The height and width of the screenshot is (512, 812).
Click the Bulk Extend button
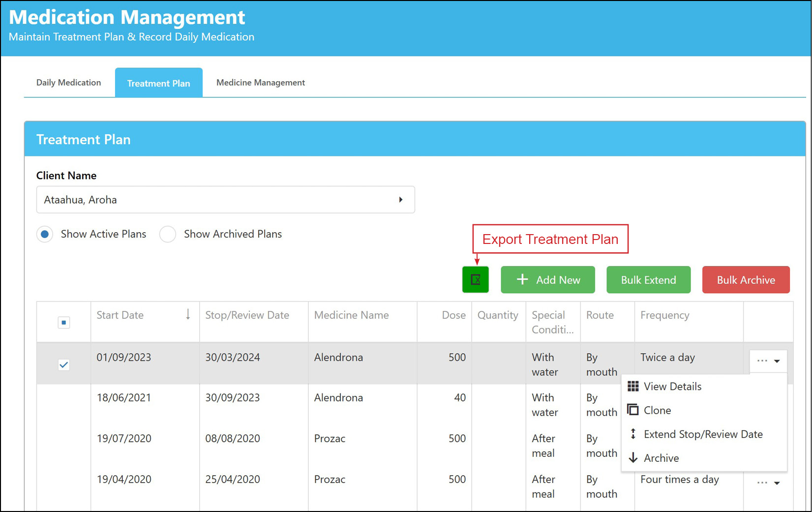click(649, 280)
